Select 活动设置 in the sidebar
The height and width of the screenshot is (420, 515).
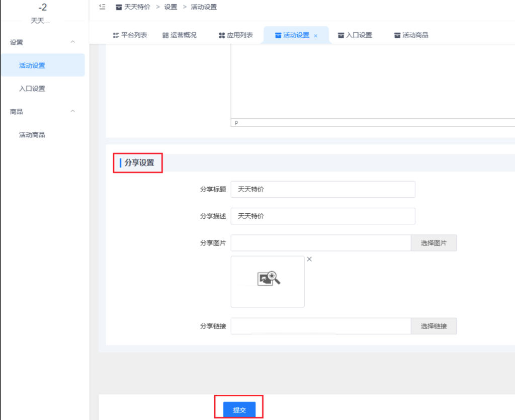pyautogui.click(x=32, y=65)
